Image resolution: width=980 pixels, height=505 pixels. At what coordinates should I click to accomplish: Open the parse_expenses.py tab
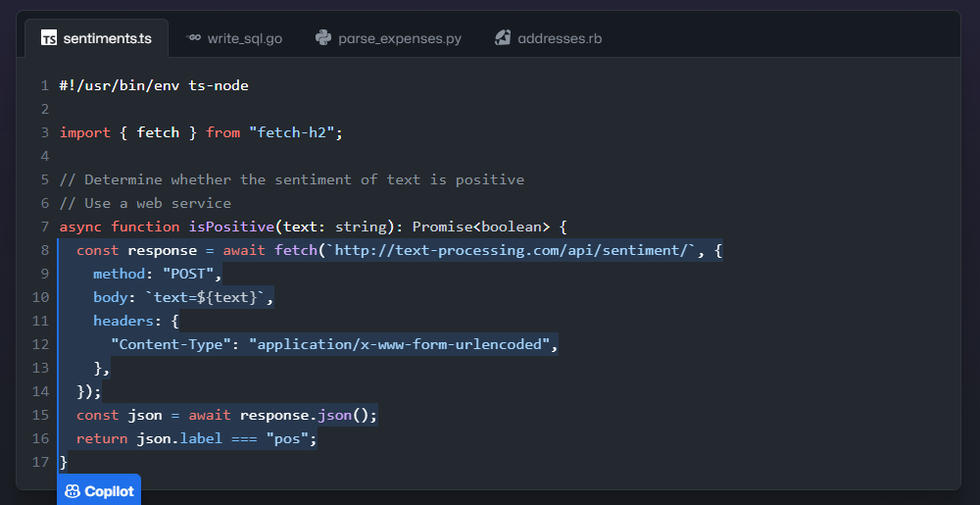(399, 39)
